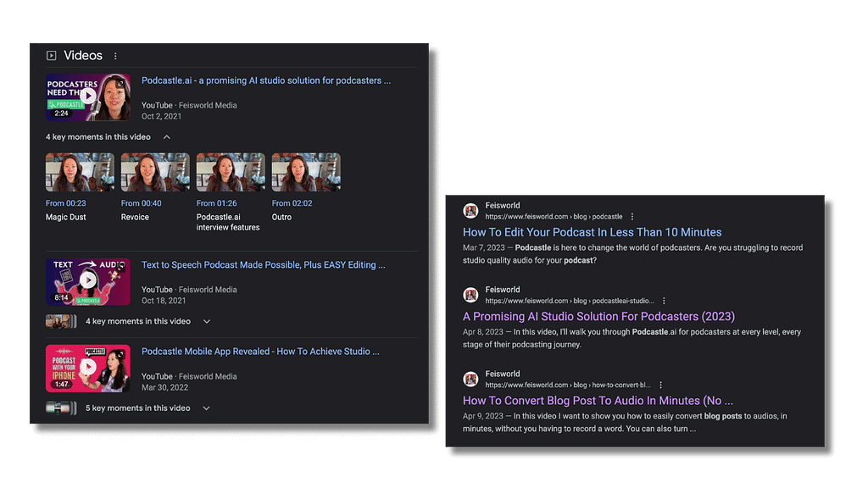Open the Videos section three-dot menu

pyautogui.click(x=115, y=56)
